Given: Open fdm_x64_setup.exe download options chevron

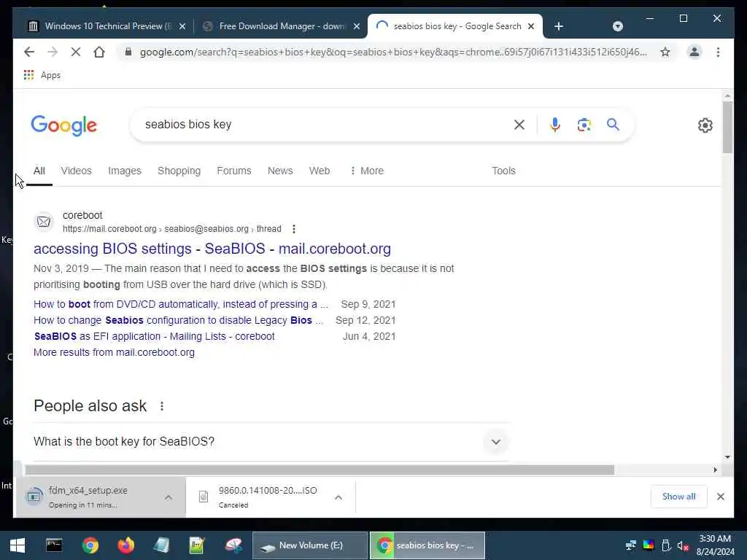Looking at the screenshot, I should [169, 497].
